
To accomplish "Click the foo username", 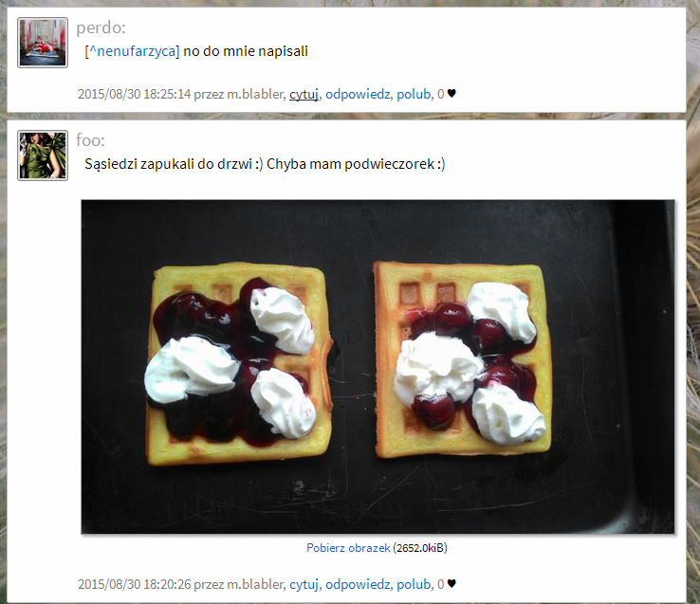I will 88,140.
